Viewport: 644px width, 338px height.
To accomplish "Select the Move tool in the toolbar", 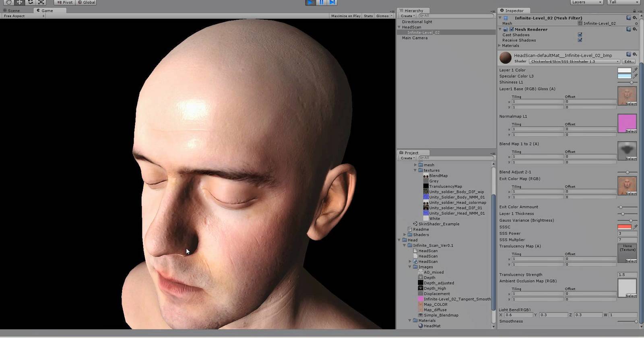I will pyautogui.click(x=19, y=2).
